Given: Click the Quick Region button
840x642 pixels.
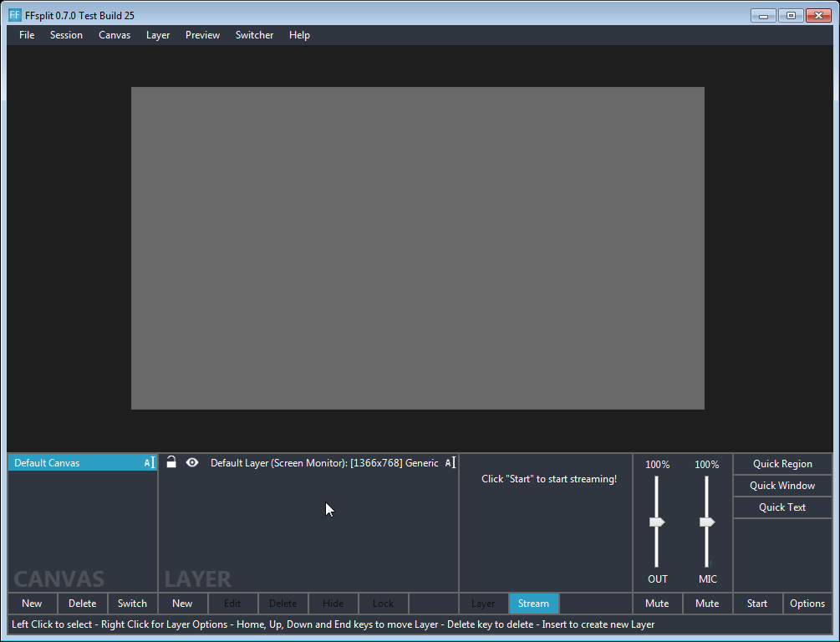Looking at the screenshot, I should click(x=782, y=464).
